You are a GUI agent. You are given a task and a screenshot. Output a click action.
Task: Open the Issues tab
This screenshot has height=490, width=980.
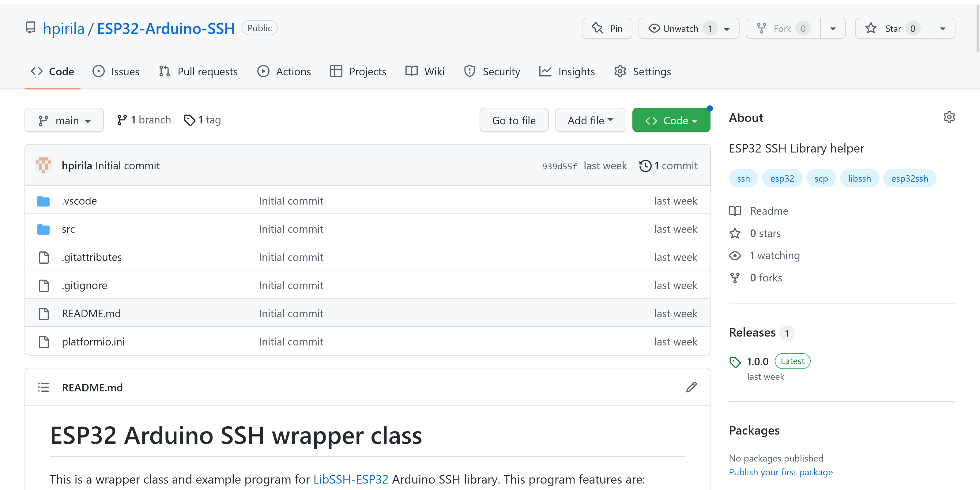point(116,72)
